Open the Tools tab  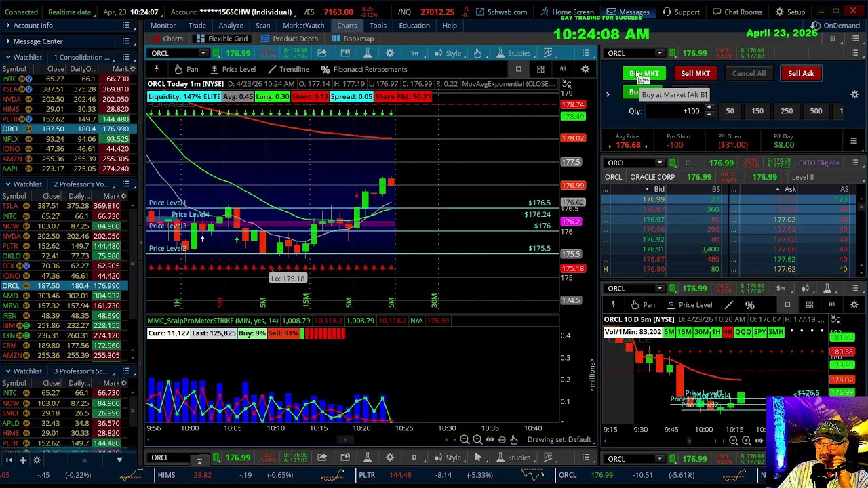tap(378, 26)
